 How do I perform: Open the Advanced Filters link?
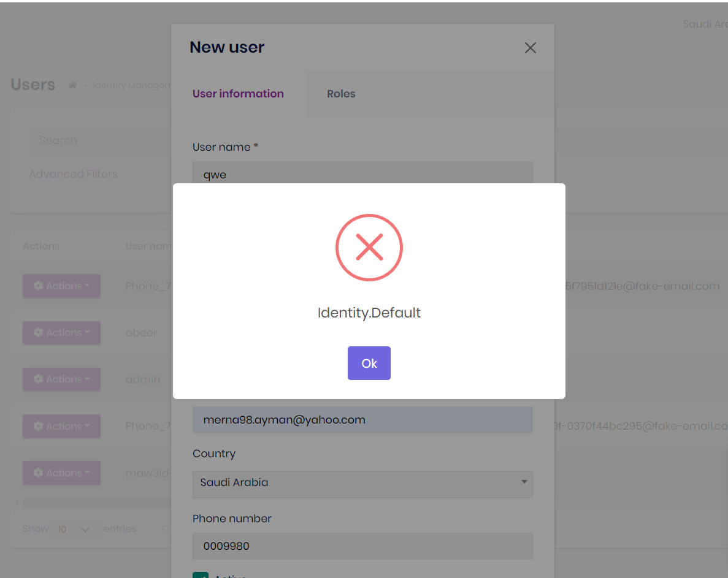click(73, 174)
